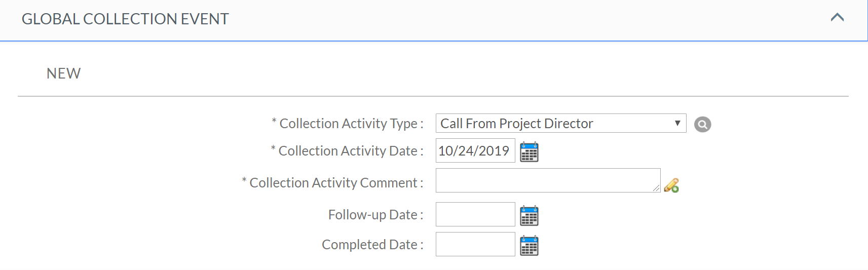
Task: Open calendar picker for Collection Activity Date
Action: click(529, 152)
